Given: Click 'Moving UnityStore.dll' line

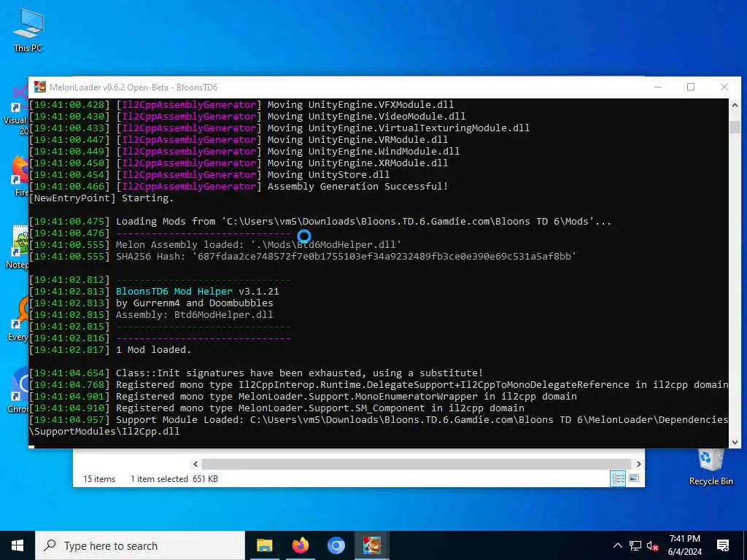Looking at the screenshot, I should (x=328, y=175).
